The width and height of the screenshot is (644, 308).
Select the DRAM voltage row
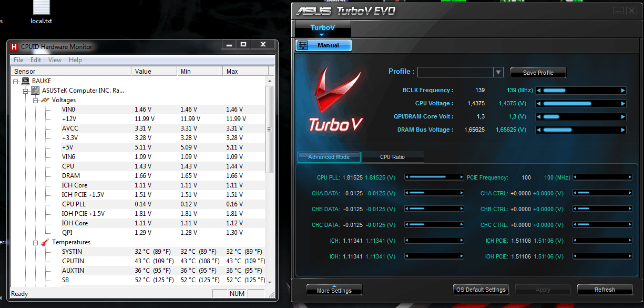tap(138, 176)
